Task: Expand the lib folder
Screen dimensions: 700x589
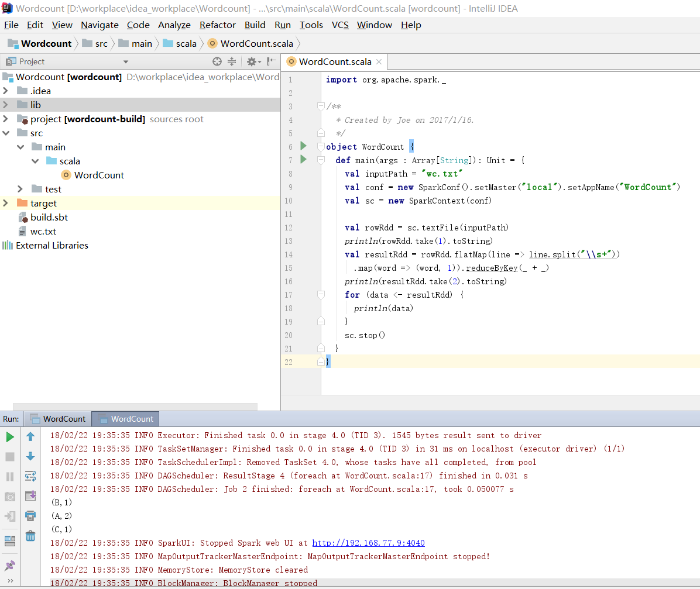Action: tap(6, 105)
